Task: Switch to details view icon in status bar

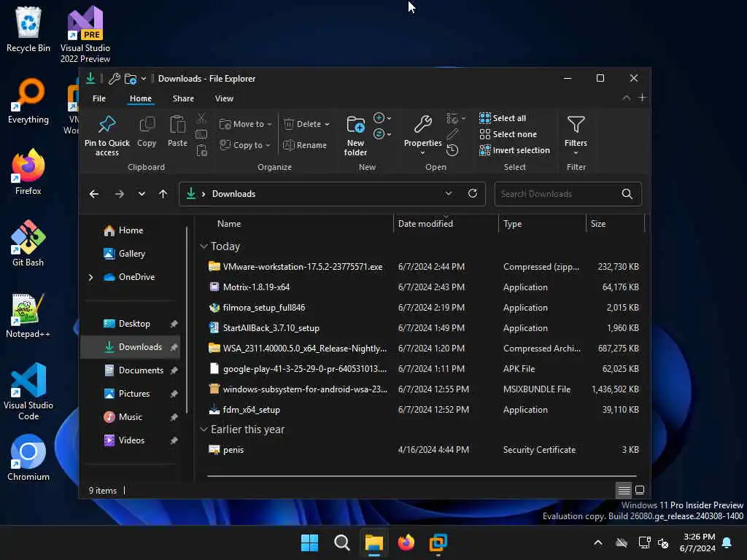Action: 624,490
